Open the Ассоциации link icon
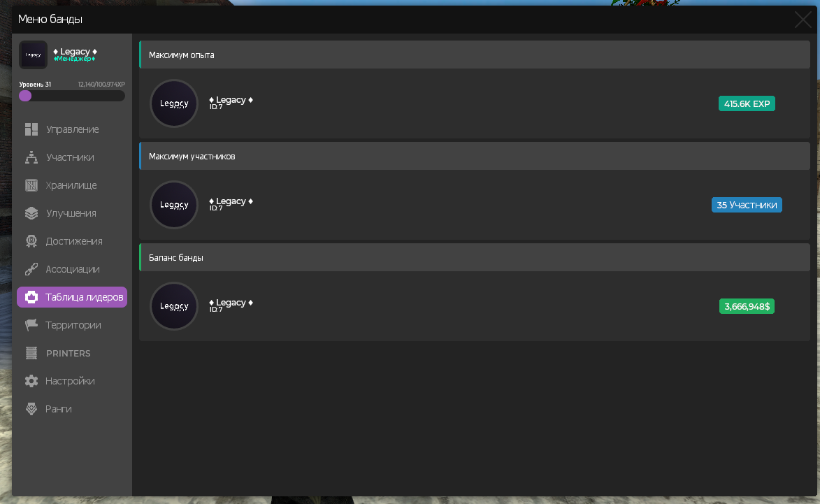 pyautogui.click(x=31, y=269)
